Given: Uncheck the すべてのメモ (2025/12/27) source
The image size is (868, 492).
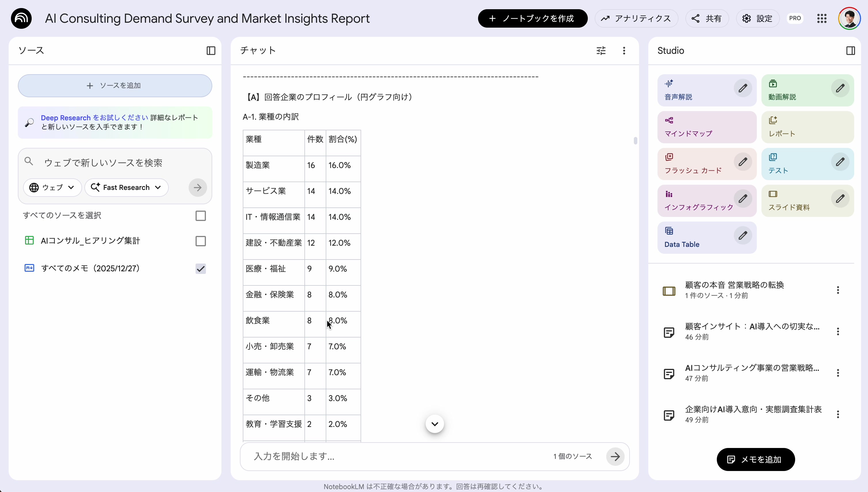Looking at the screenshot, I should pyautogui.click(x=200, y=269).
